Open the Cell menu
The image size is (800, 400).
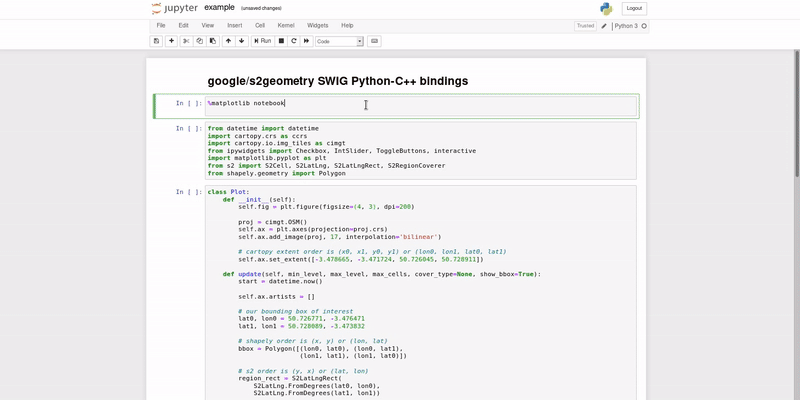click(x=260, y=26)
